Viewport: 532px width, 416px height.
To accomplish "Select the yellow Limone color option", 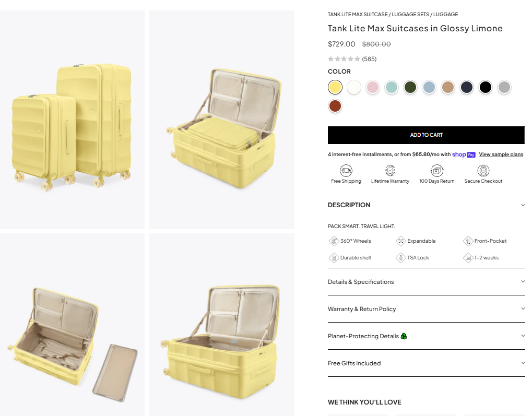I will click(335, 87).
